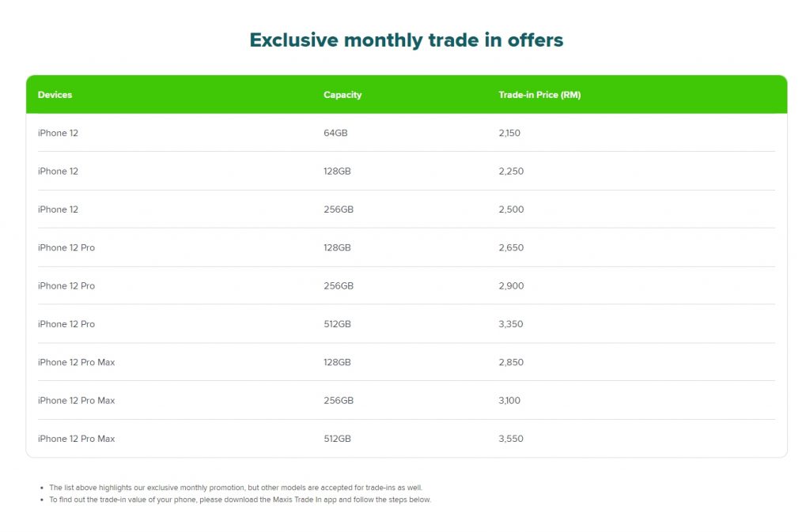
Task: Click the Capacity column header
Action: click(343, 95)
